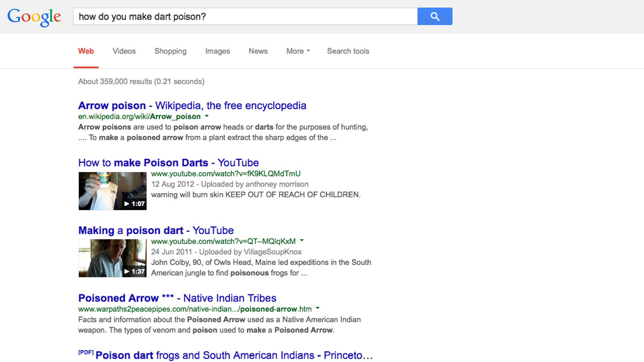Click the 'About 359,000 results' stats text
The height and width of the screenshot is (362, 644).
click(141, 82)
